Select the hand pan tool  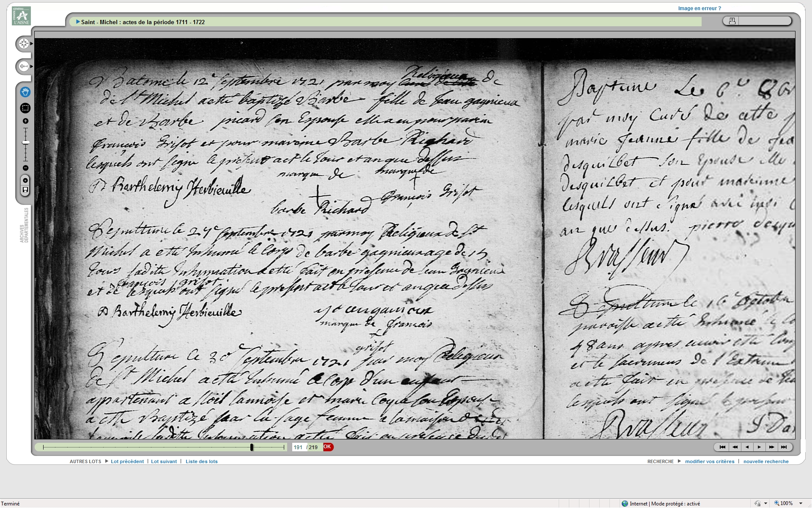pyautogui.click(x=25, y=92)
